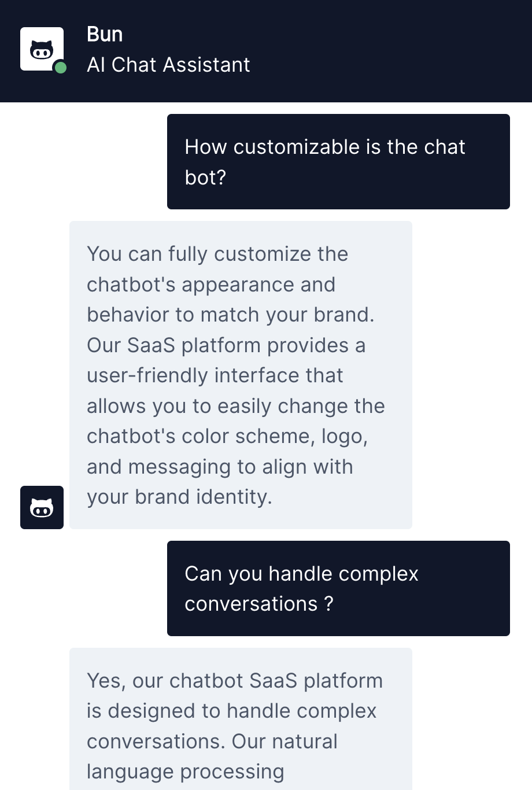Image resolution: width=532 pixels, height=790 pixels.
Task: Click the line "and messaging to align with"
Action: [220, 467]
